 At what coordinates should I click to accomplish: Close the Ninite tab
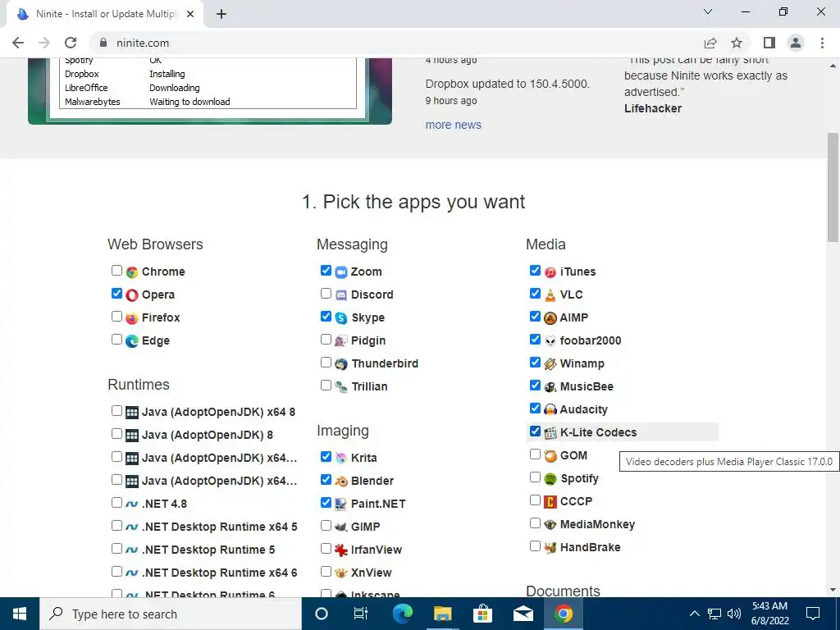pos(190,14)
